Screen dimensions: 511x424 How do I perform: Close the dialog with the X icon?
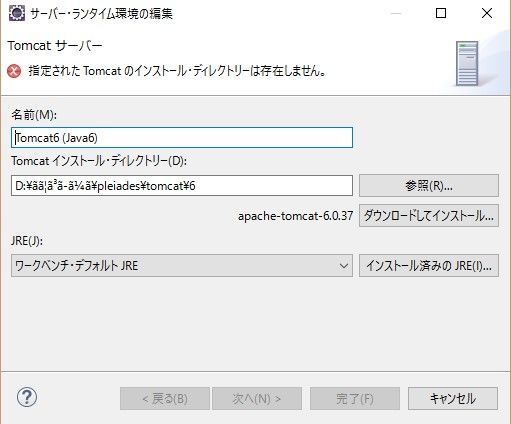click(x=487, y=13)
